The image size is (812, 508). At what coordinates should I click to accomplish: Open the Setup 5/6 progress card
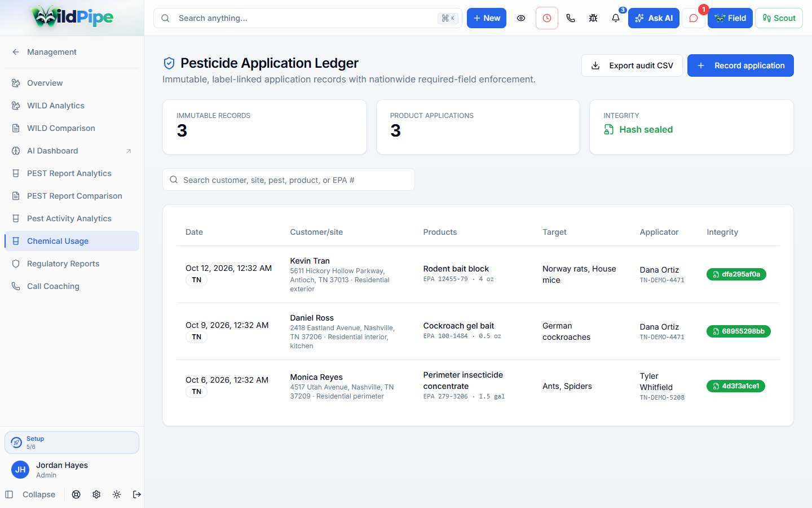(x=72, y=443)
